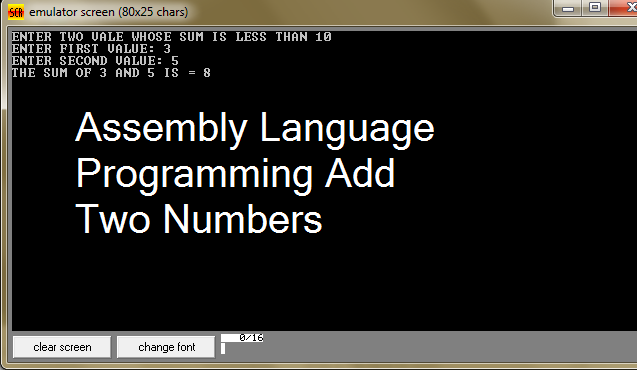This screenshot has width=637, height=370.
Task: Click line 'ENTER FIRST VALUE: 3'
Action: point(91,49)
